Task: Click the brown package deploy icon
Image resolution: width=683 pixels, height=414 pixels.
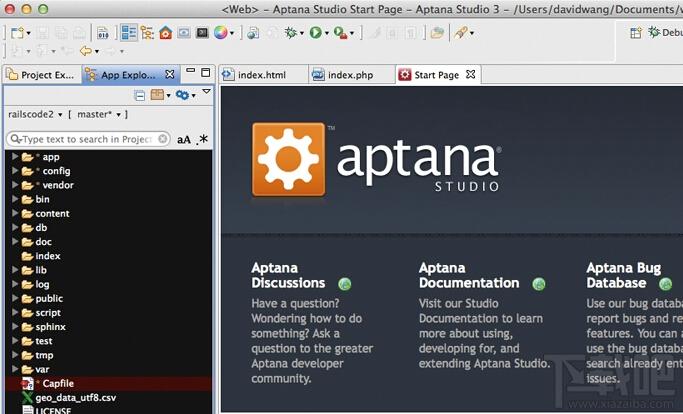Action: (x=157, y=95)
